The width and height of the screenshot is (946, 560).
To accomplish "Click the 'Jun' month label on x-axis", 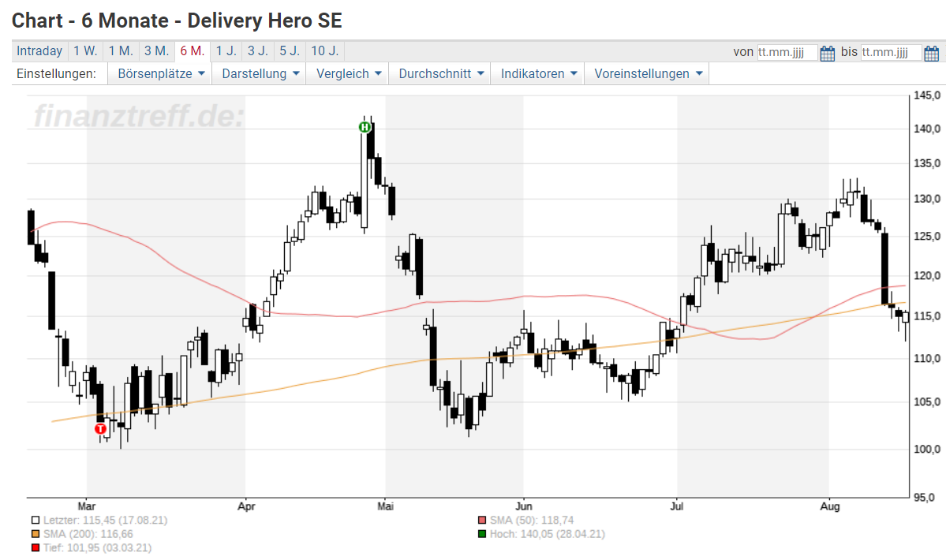I will [x=524, y=506].
